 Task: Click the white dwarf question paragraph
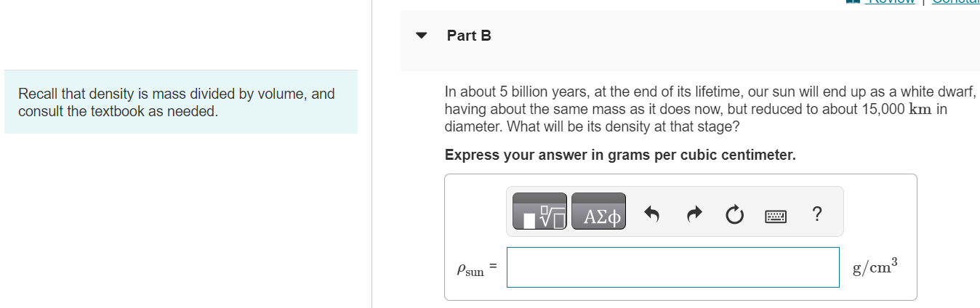click(x=710, y=110)
